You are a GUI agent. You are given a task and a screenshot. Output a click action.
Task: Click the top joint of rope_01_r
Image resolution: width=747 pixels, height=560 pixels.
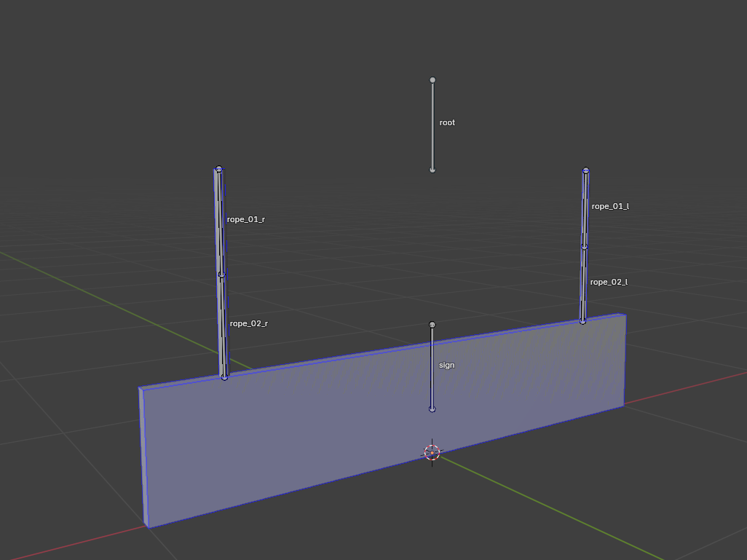219,170
